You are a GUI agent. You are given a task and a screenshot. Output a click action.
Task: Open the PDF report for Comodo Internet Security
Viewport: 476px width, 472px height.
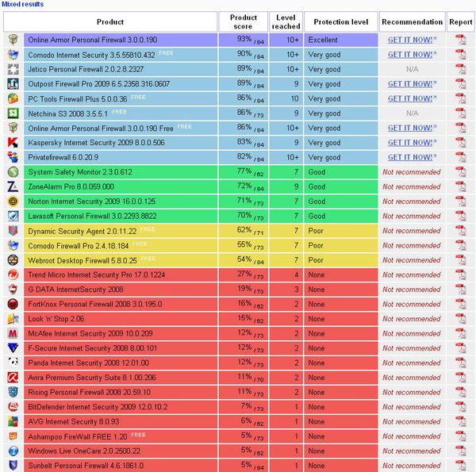[460, 55]
